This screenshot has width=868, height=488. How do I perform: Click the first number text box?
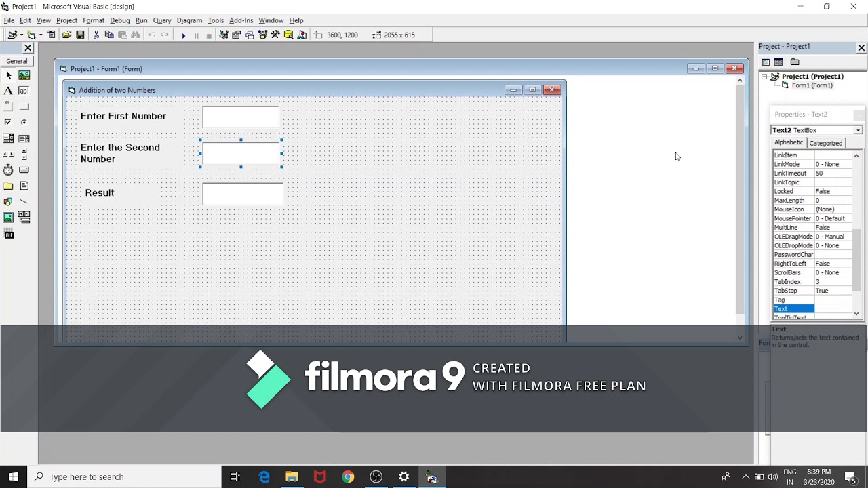(x=241, y=117)
